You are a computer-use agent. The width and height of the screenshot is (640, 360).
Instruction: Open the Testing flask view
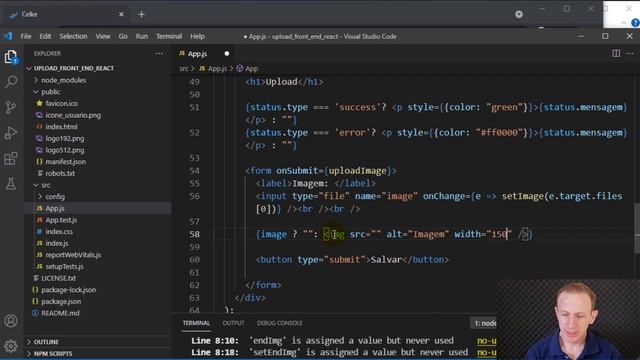11,184
